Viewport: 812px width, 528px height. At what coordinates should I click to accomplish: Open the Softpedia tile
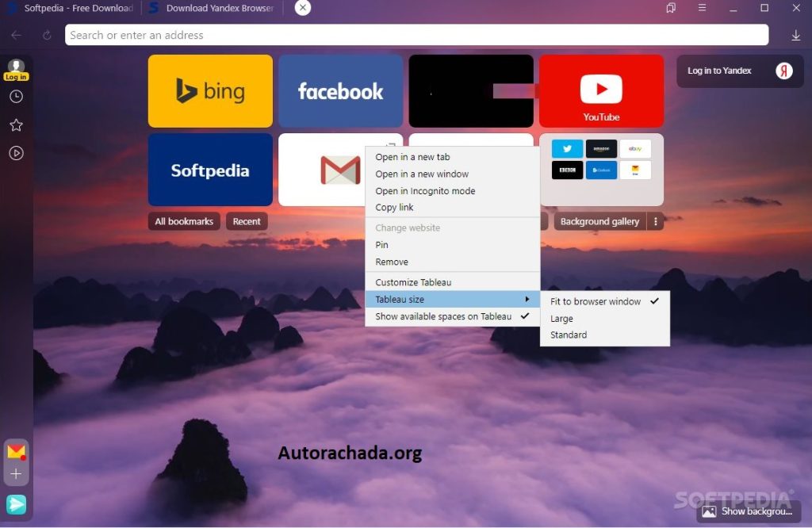point(210,170)
